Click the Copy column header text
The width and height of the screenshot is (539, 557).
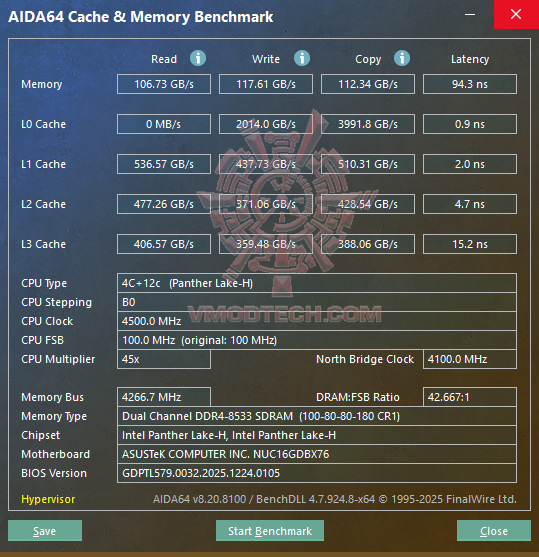pyautogui.click(x=368, y=59)
